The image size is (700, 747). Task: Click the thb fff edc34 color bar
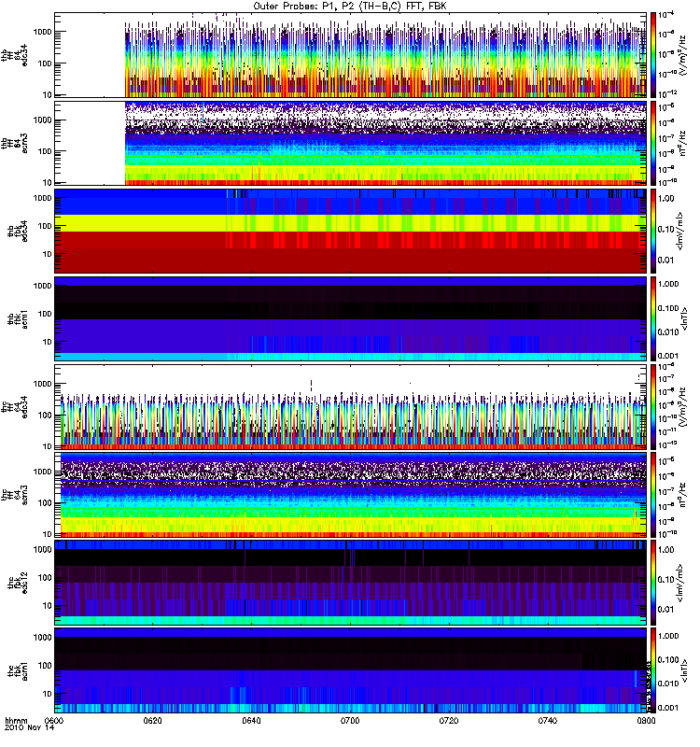click(x=653, y=55)
